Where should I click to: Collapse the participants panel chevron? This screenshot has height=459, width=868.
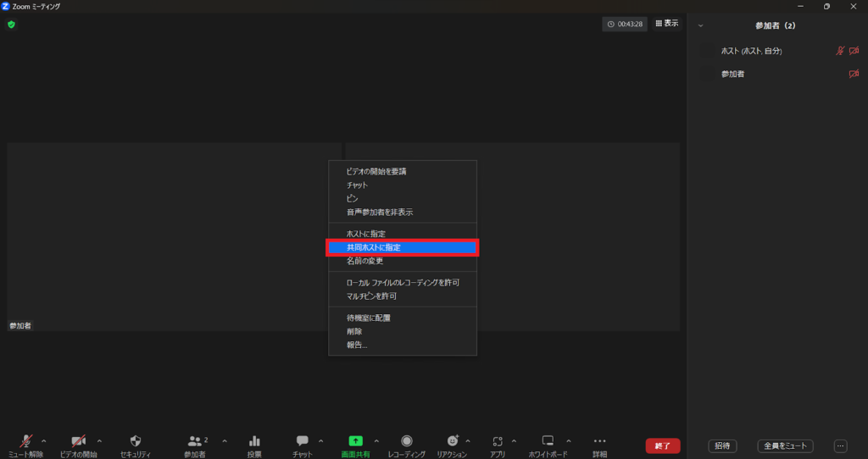click(x=700, y=26)
